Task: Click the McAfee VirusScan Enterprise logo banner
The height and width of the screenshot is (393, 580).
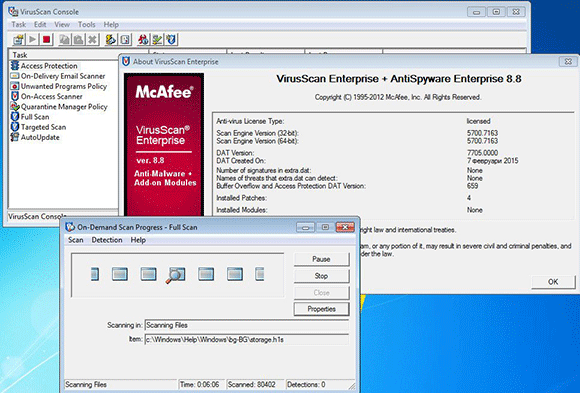Action: pyautogui.click(x=164, y=144)
